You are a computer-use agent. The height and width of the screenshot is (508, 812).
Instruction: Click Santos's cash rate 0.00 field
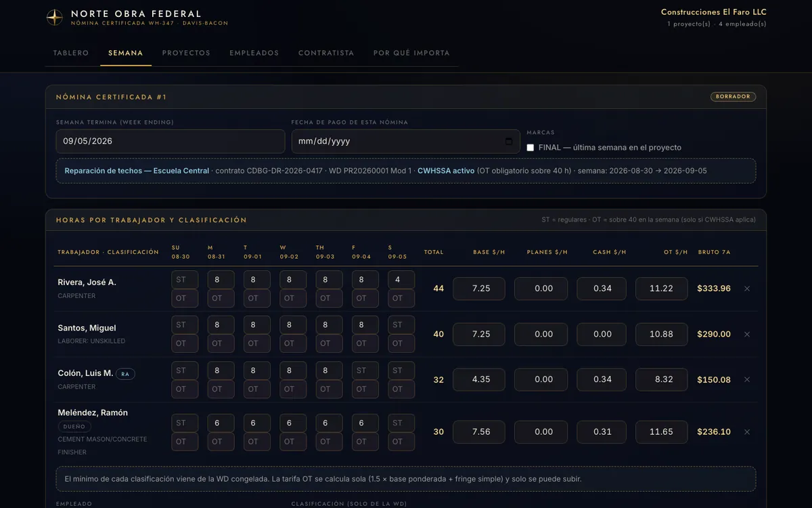pyautogui.click(x=602, y=334)
